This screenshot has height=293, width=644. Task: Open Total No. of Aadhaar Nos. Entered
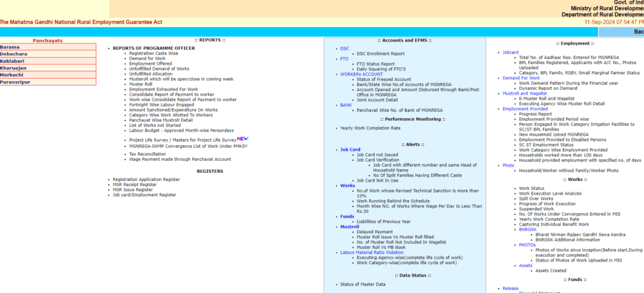pyautogui.click(x=569, y=57)
